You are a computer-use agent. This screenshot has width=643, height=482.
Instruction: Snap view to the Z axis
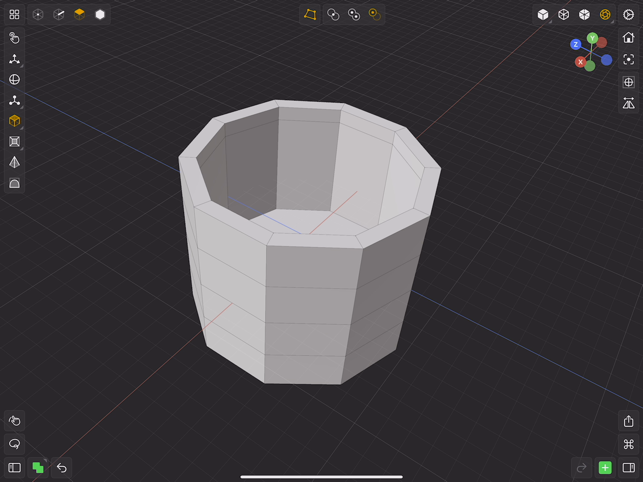tap(575, 44)
